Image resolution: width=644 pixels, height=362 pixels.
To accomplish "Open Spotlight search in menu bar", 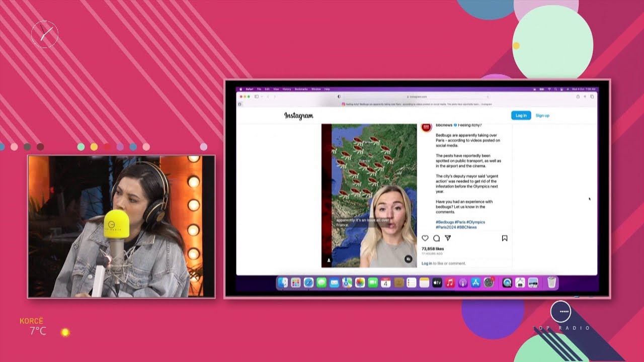I will [x=555, y=89].
